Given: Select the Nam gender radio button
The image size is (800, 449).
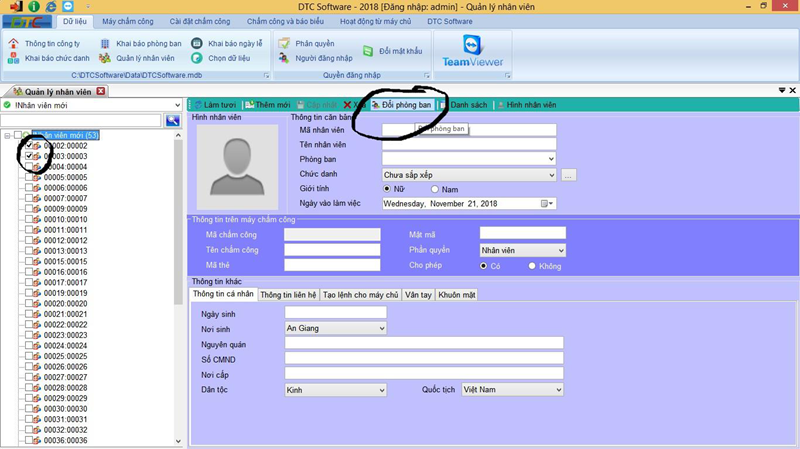Looking at the screenshot, I should point(435,188).
